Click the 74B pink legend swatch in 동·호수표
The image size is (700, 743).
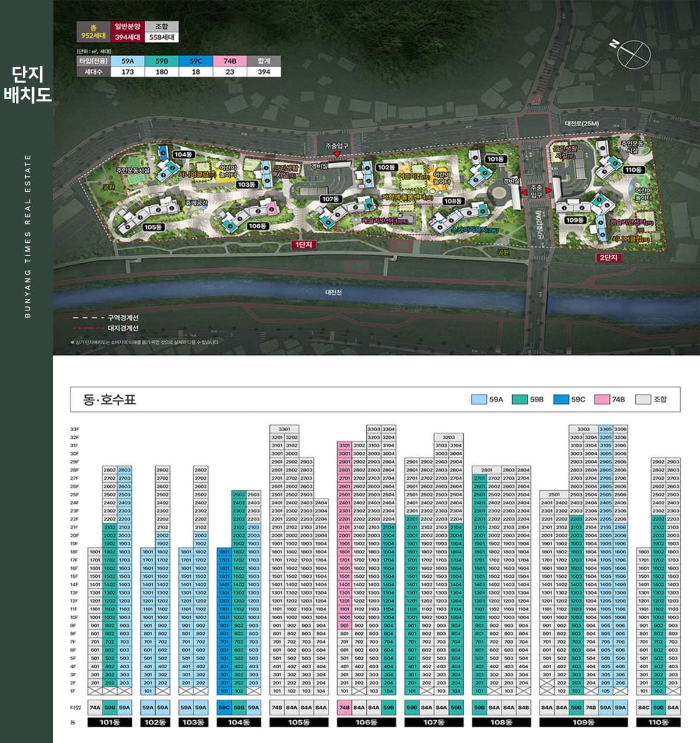(601, 400)
